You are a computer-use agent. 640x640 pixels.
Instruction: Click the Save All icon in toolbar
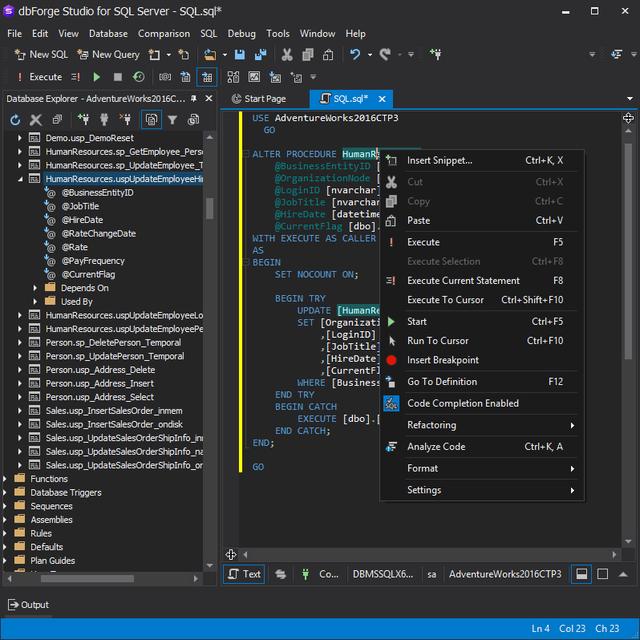[260, 54]
